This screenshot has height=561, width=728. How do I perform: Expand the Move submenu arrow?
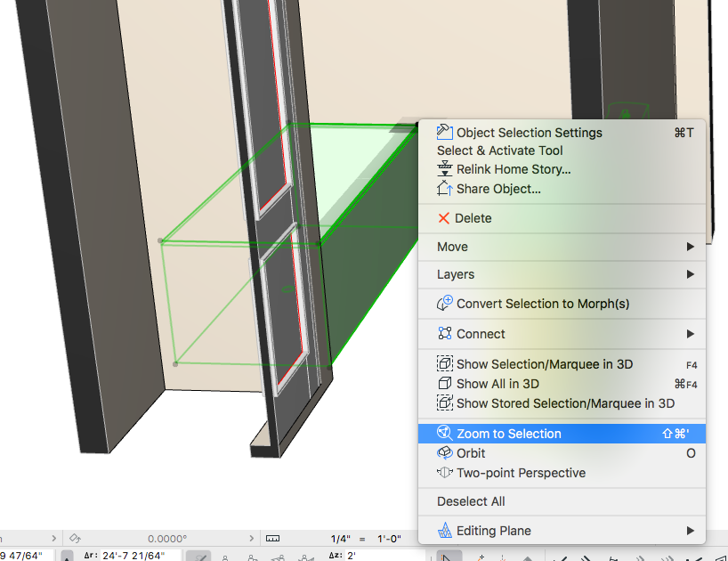[x=691, y=247]
